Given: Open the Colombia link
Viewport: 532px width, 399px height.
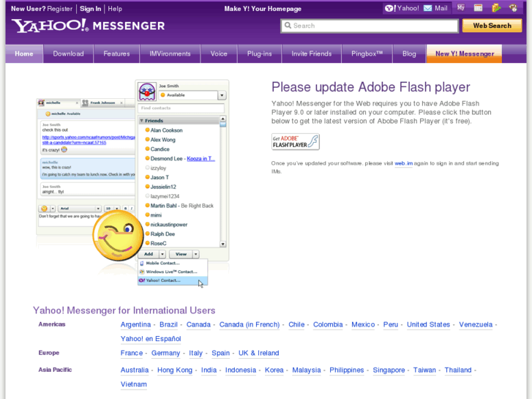Looking at the screenshot, I should [328, 324].
